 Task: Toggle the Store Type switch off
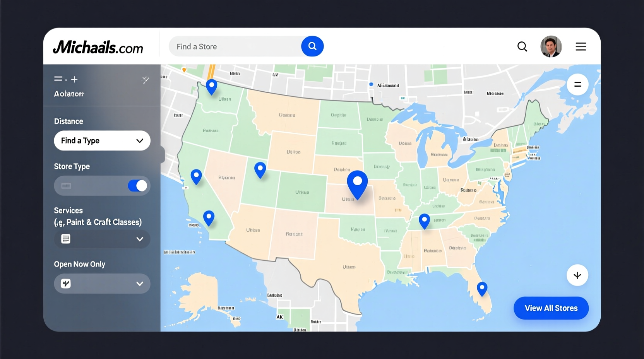click(137, 186)
